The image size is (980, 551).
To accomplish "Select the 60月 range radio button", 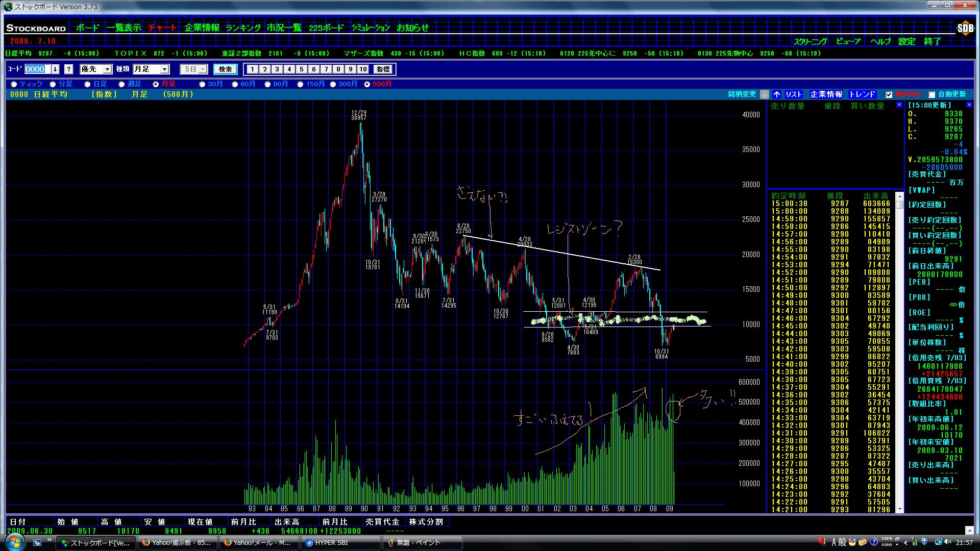I will (x=235, y=84).
